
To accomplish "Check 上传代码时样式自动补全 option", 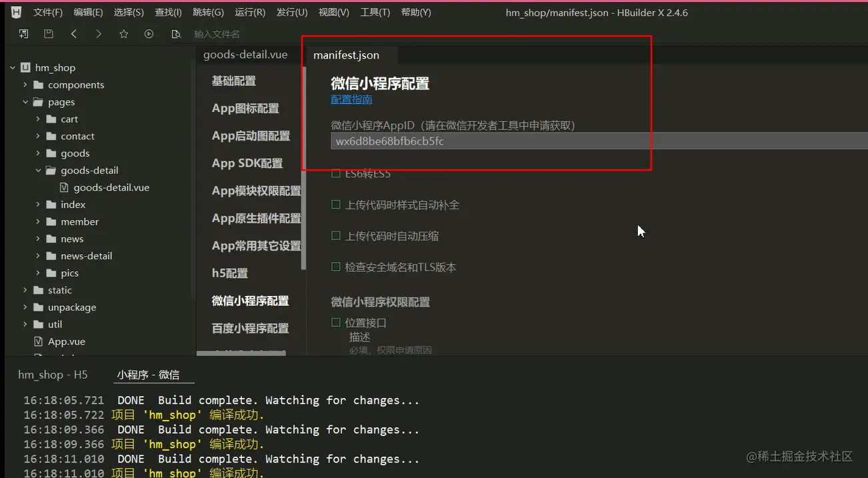I will (336, 205).
